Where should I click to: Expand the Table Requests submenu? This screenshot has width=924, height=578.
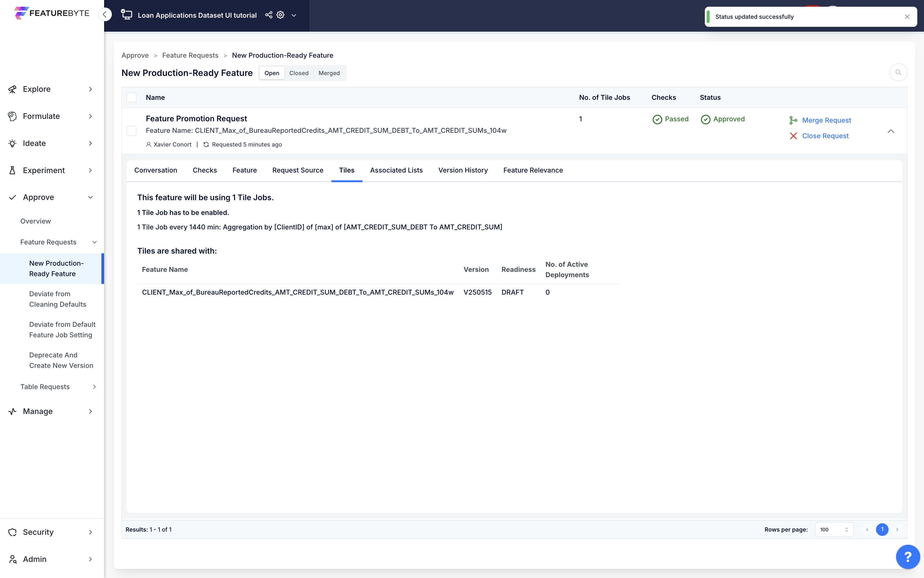pyautogui.click(x=94, y=386)
